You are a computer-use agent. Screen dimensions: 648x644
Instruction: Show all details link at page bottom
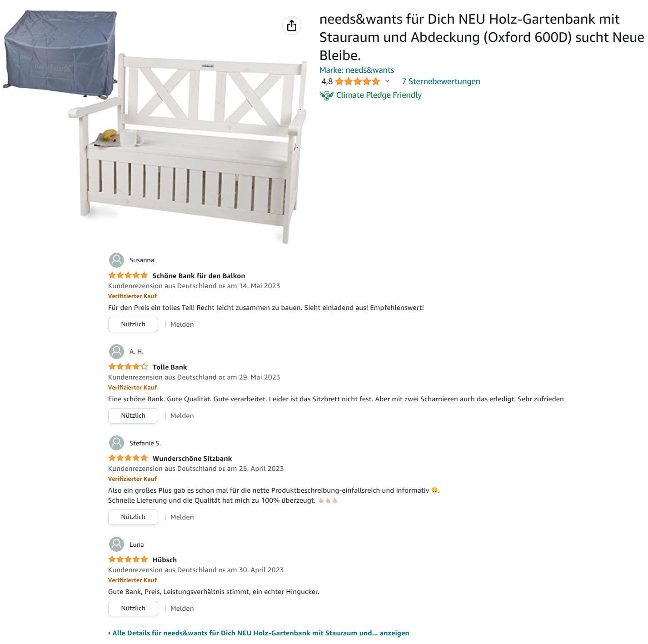[x=261, y=633]
